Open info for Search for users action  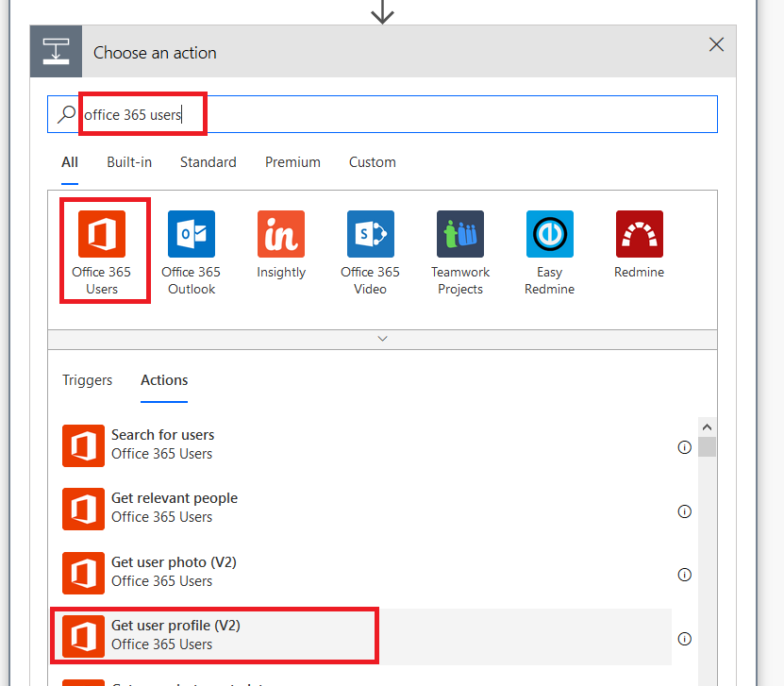pyautogui.click(x=685, y=447)
